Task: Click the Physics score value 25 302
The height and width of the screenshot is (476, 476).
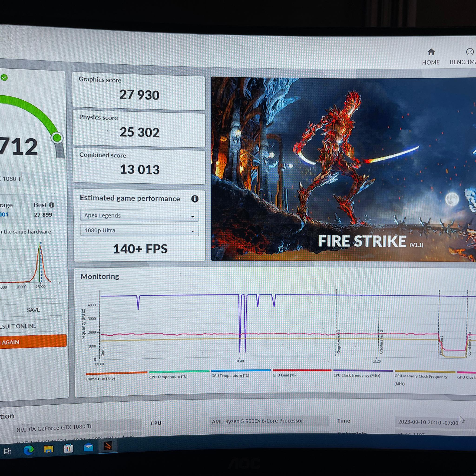Action: 139,132
